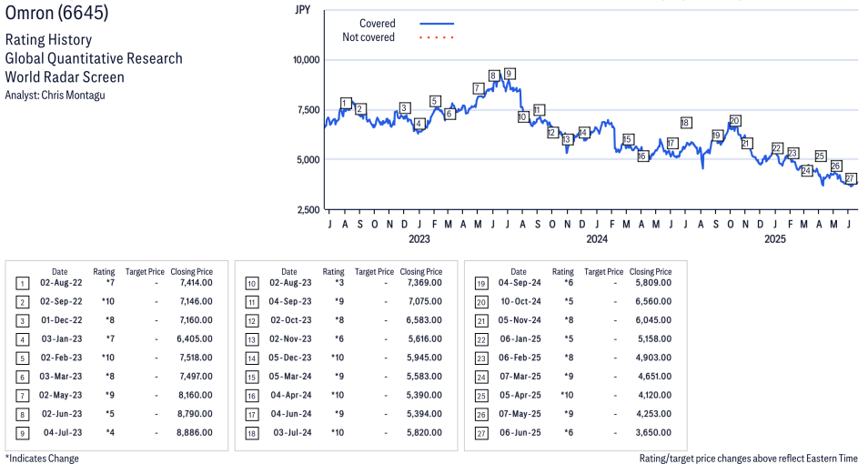Click the Omron (6645) title
Screen dimensions: 868x464
point(56,12)
